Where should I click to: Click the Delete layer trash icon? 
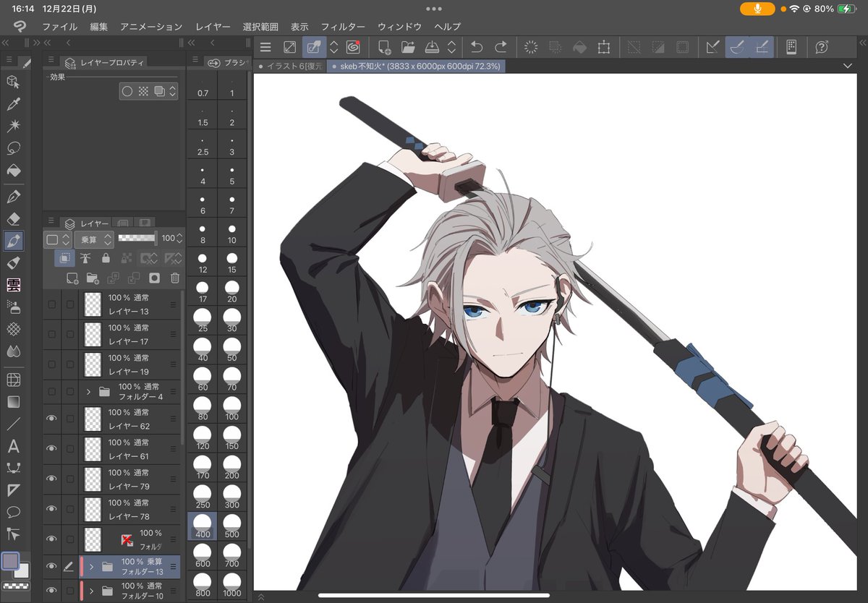pos(174,278)
